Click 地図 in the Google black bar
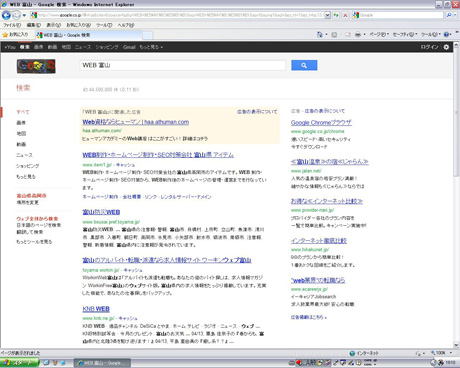 point(66,47)
